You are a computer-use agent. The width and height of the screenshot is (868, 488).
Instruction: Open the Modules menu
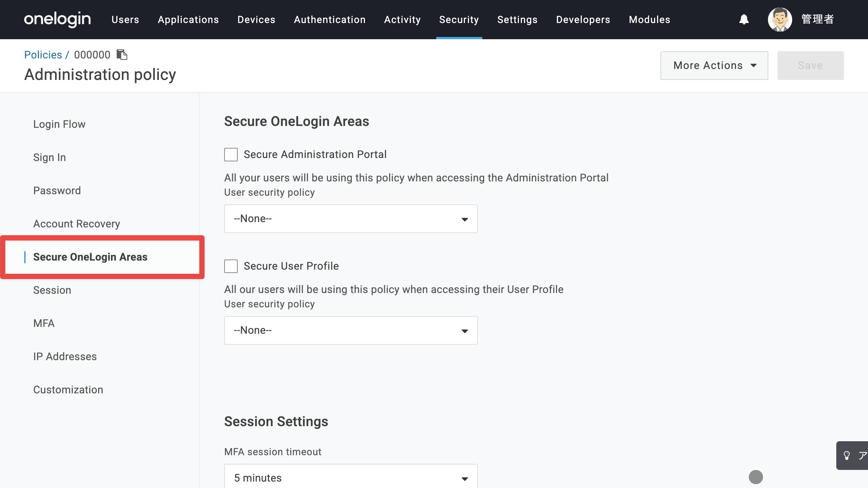click(649, 20)
